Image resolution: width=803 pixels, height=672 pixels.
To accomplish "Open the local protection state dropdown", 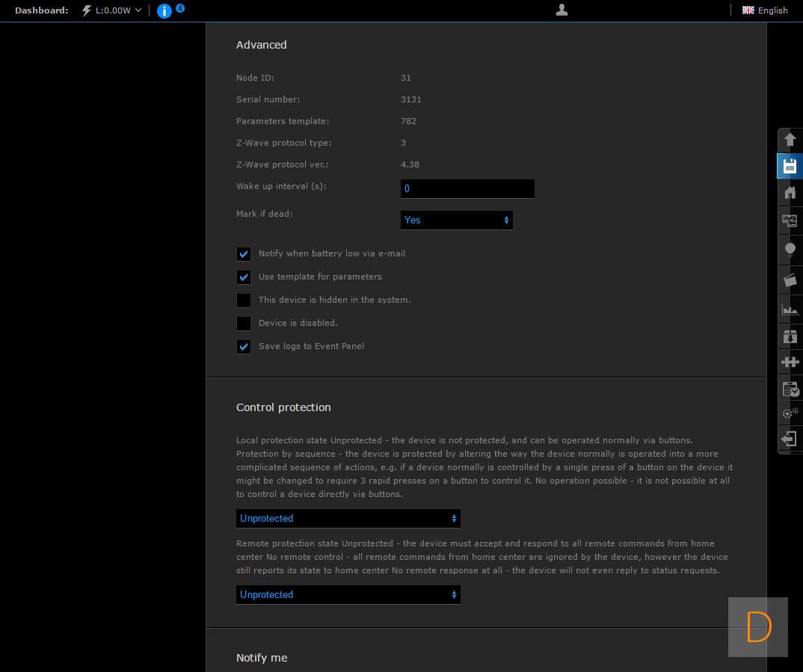I will pos(348,519).
